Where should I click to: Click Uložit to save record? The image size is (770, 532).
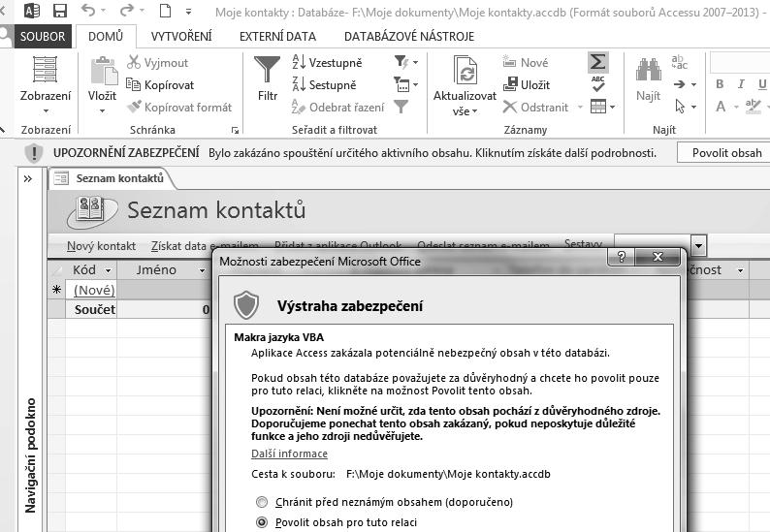[x=527, y=84]
